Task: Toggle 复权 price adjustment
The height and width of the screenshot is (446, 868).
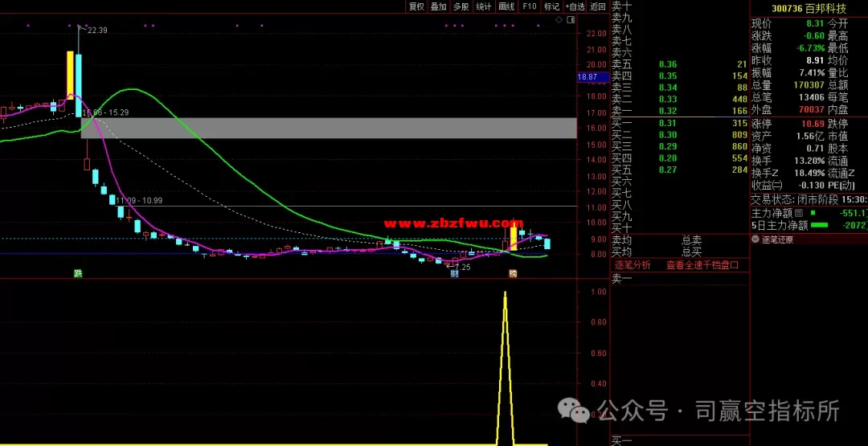Action: (416, 6)
